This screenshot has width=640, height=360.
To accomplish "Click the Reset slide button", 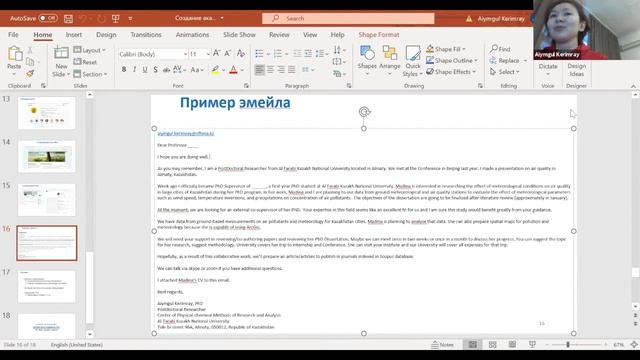I will tap(85, 62).
